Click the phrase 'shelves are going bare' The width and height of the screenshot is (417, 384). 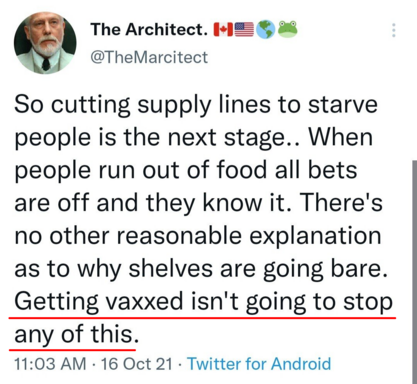click(x=258, y=269)
